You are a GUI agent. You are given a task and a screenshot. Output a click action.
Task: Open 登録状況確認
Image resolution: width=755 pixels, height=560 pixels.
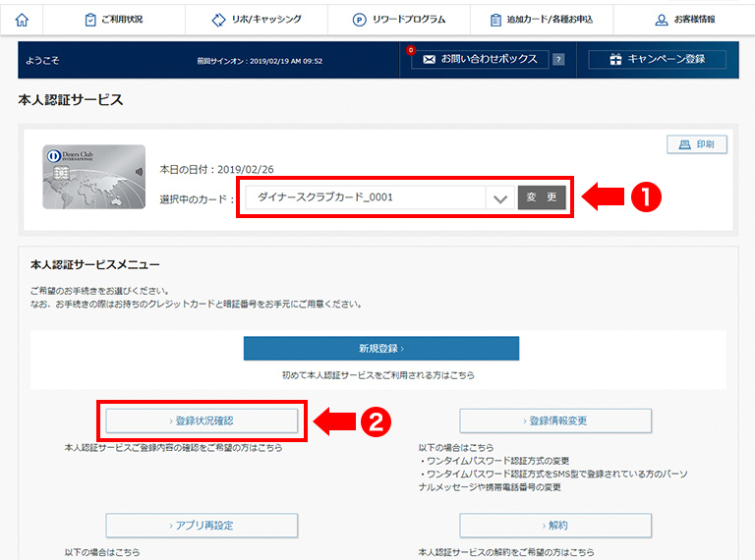pos(202,420)
